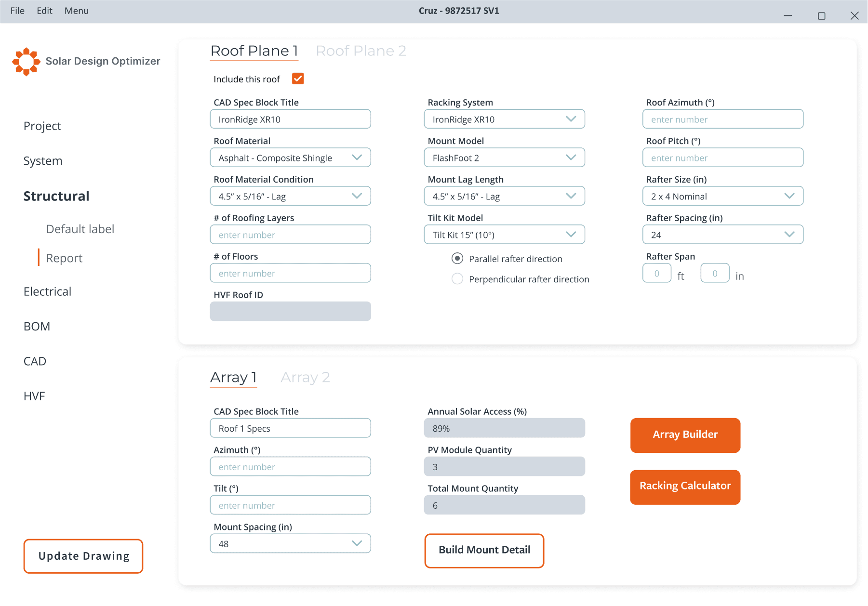The width and height of the screenshot is (868, 606).
Task: Open the BOM section
Action: click(37, 327)
